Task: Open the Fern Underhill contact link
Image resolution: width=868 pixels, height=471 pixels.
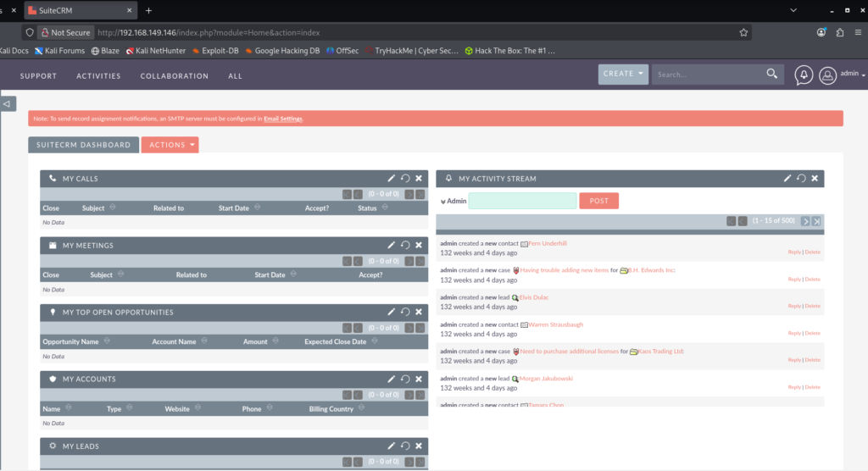Action: [547, 243]
